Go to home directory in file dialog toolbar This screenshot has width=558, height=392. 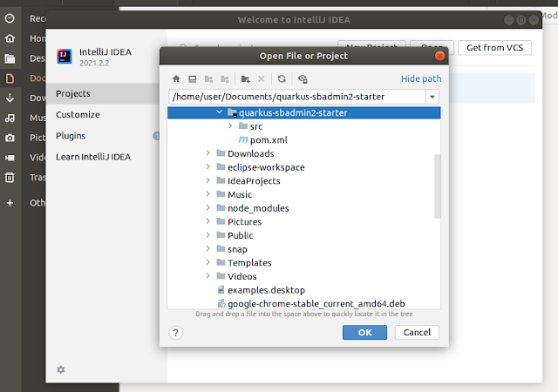[176, 78]
